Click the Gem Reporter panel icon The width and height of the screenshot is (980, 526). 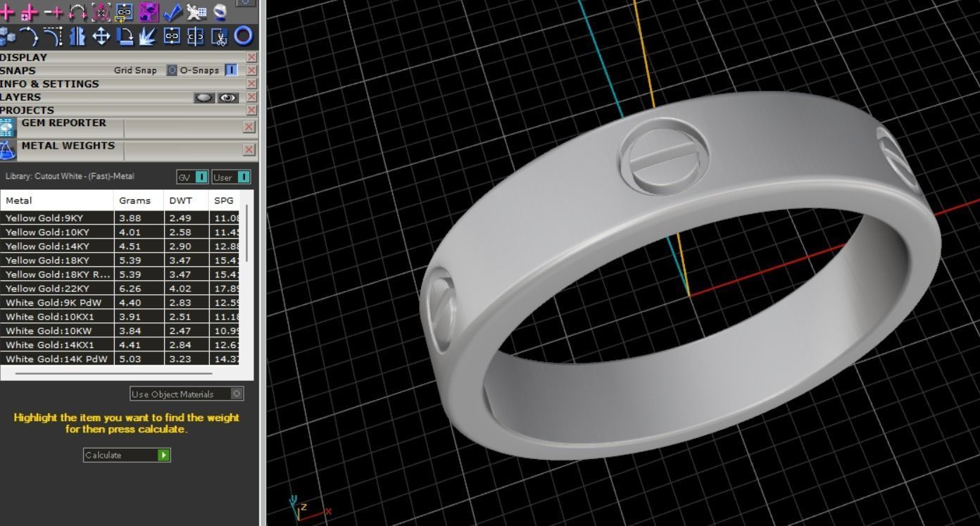[7, 127]
